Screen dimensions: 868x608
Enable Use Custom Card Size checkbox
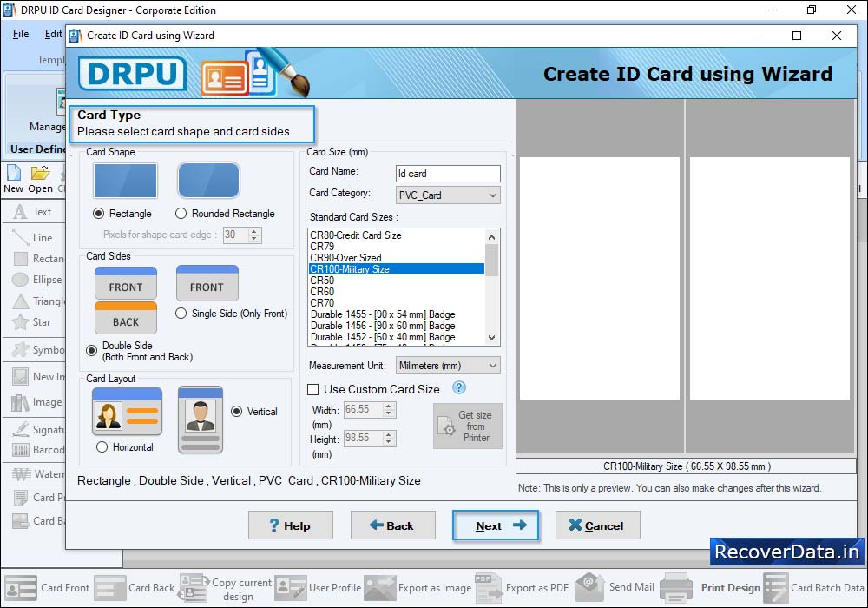point(312,390)
